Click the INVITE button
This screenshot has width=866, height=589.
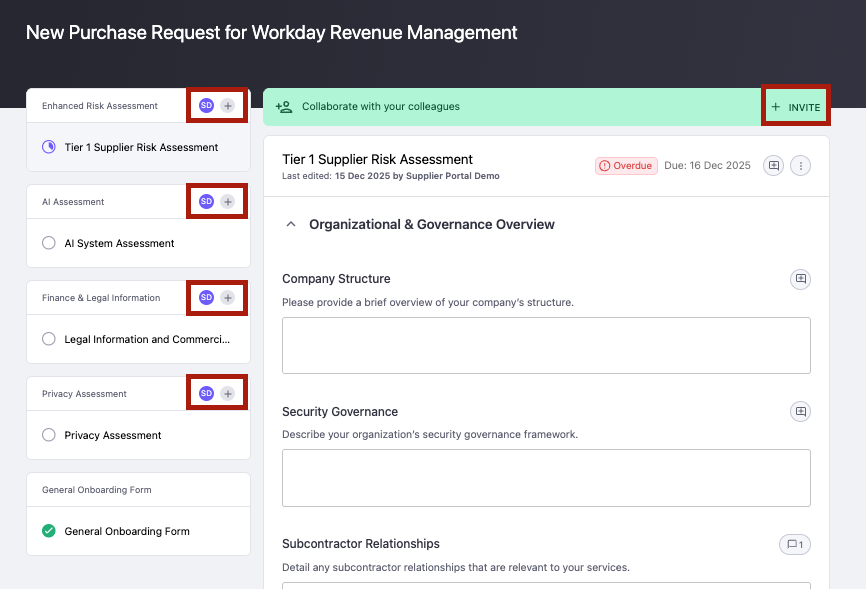click(x=796, y=107)
